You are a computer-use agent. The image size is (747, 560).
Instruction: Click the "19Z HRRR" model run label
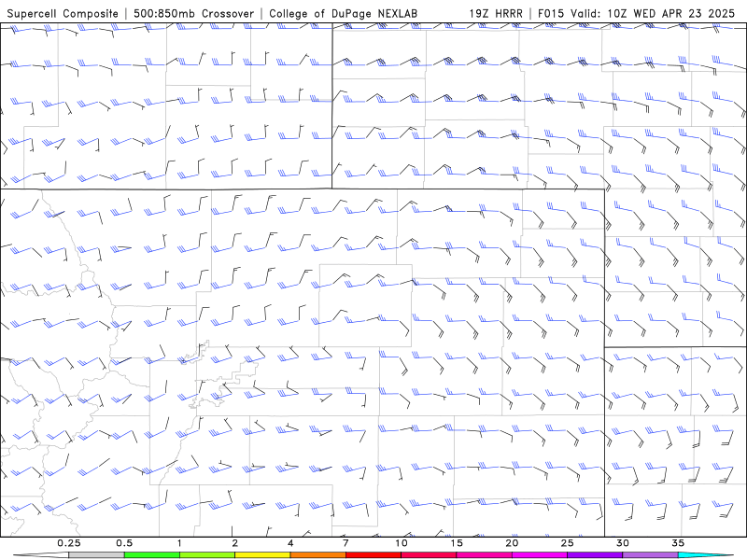(496, 13)
